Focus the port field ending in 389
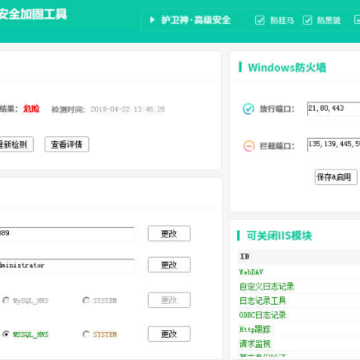Screen dimensions: 360x360 pos(67,234)
